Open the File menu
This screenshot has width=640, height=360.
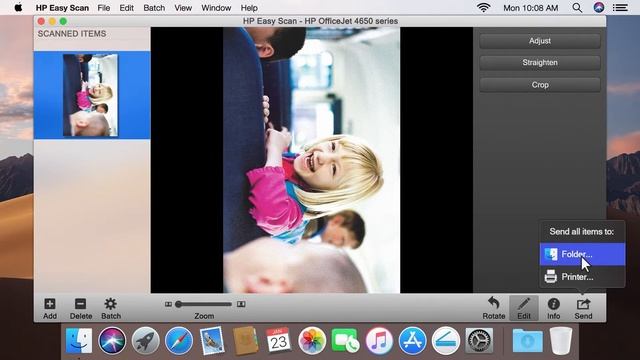[x=104, y=8]
